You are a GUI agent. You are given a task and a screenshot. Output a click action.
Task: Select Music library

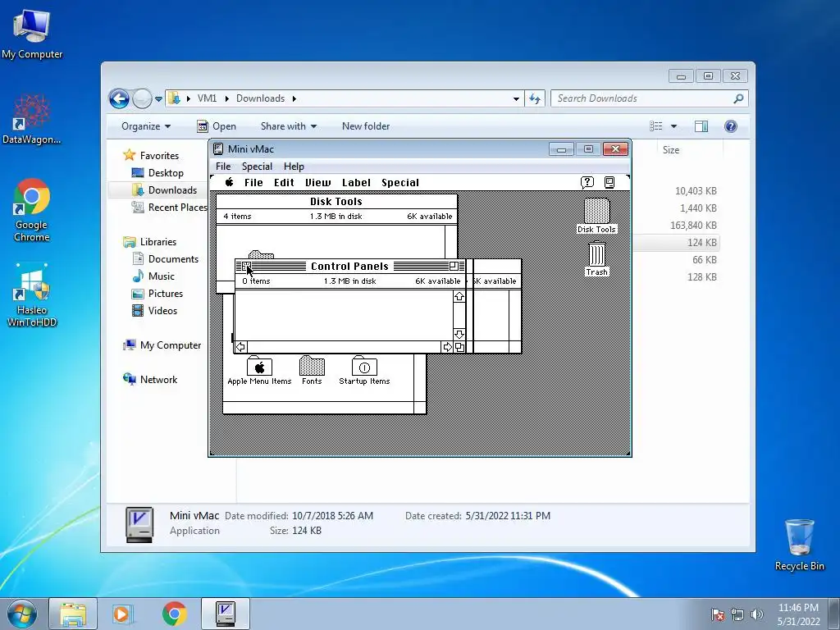[162, 276]
